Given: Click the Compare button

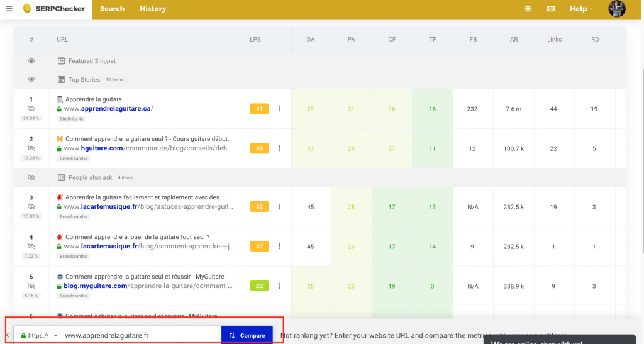Looking at the screenshot, I should click(247, 335).
